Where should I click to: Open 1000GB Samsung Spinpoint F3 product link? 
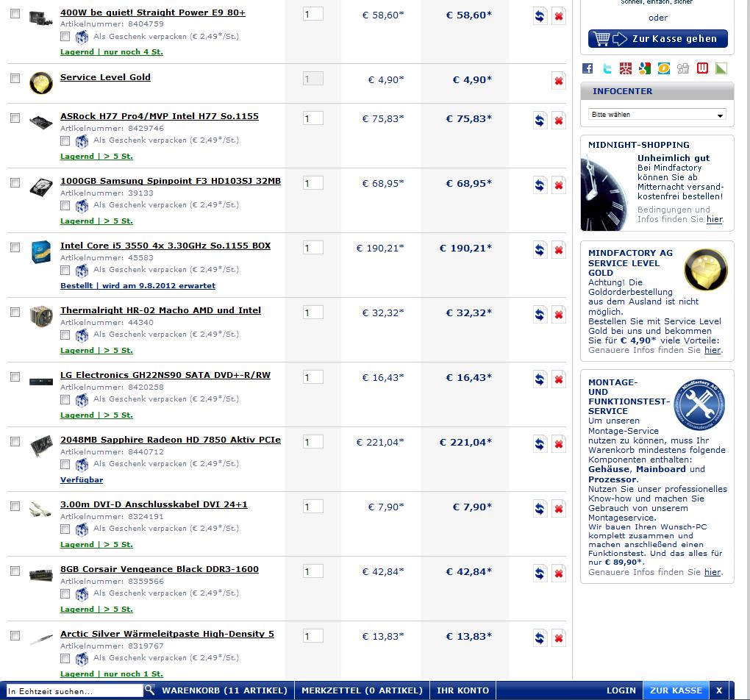pos(171,181)
